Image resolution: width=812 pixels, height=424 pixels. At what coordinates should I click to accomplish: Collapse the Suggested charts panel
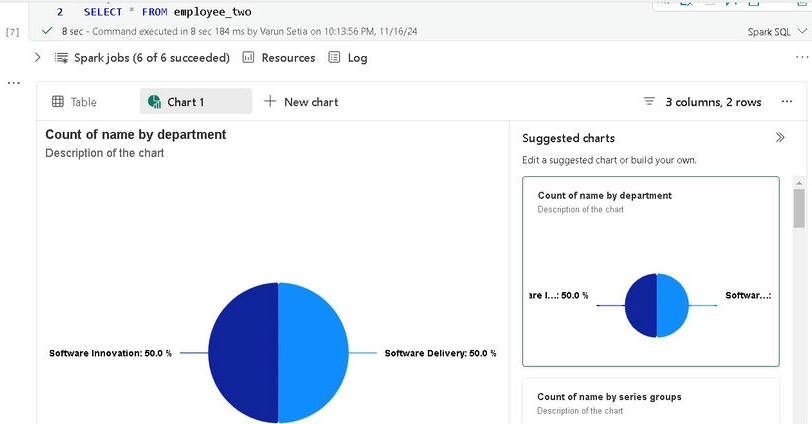tap(780, 137)
